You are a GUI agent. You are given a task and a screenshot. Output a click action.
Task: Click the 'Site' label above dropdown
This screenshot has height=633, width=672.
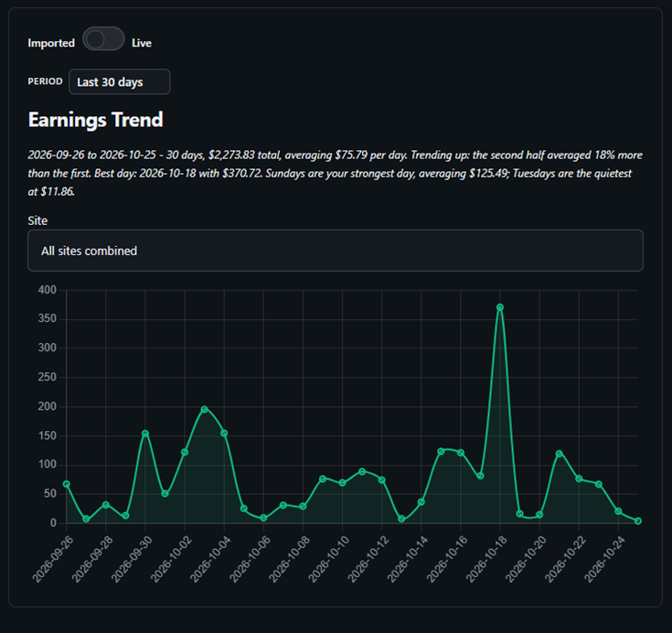click(x=37, y=220)
